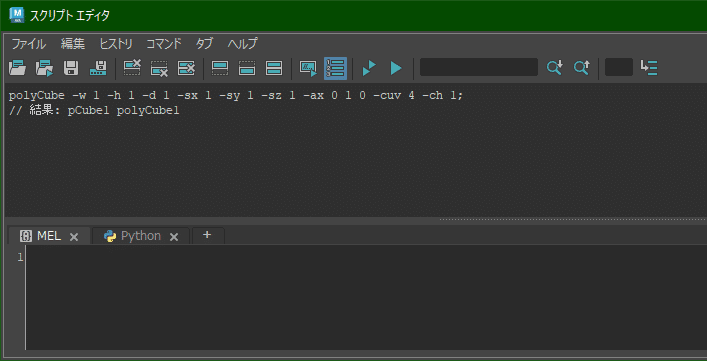Screen dimensions: 707x361
Task: Click the Search Up magnifier icon
Action: [x=582, y=68]
